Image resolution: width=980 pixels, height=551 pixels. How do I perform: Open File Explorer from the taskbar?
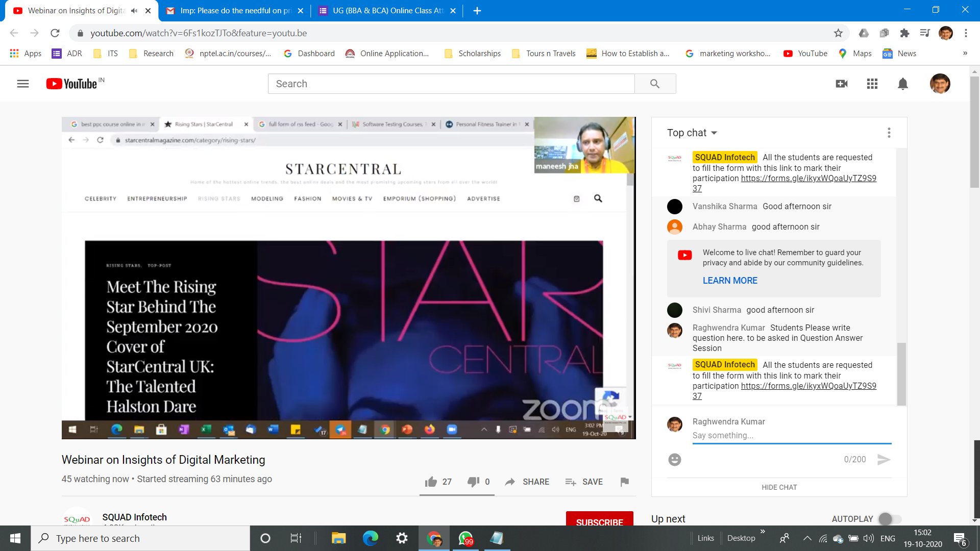pyautogui.click(x=338, y=538)
